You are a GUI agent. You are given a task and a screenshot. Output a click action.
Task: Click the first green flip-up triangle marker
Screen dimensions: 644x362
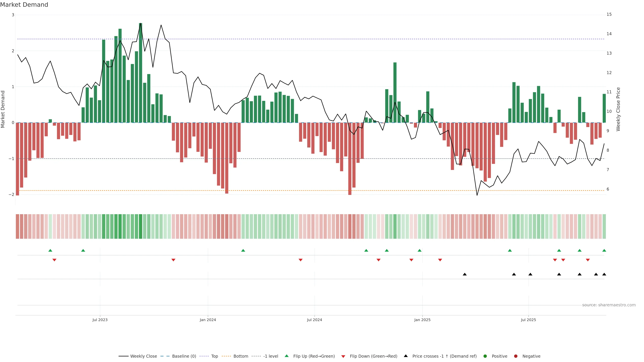[50, 251]
